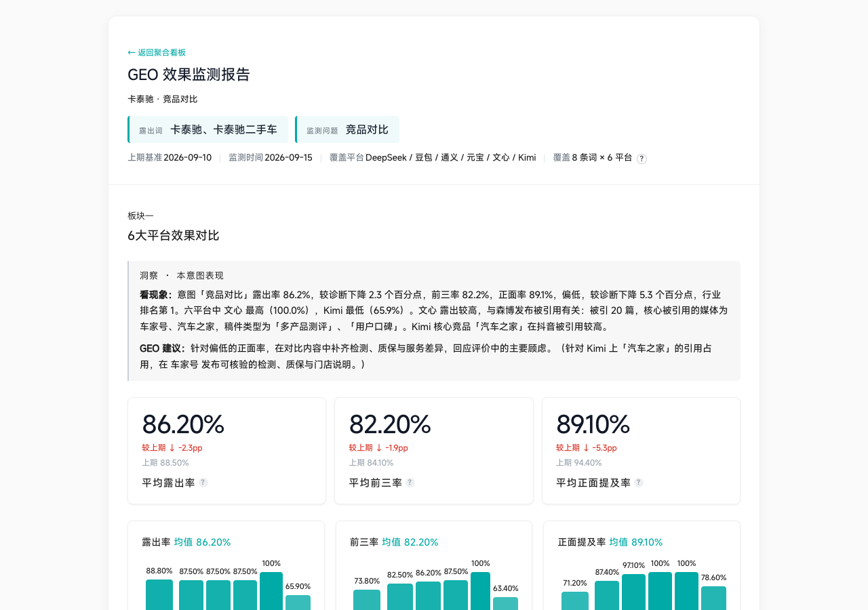Click the 洞察 · 本意图表现 heading

(x=182, y=275)
